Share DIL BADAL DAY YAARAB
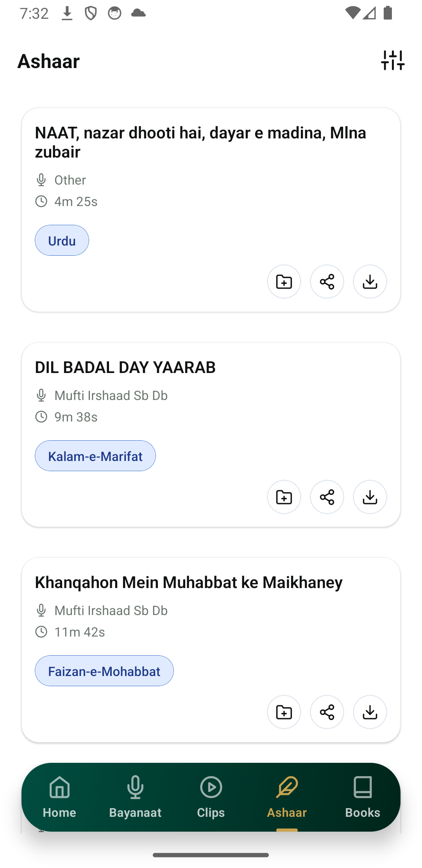Viewport: 422px width, 868px height. click(x=327, y=497)
